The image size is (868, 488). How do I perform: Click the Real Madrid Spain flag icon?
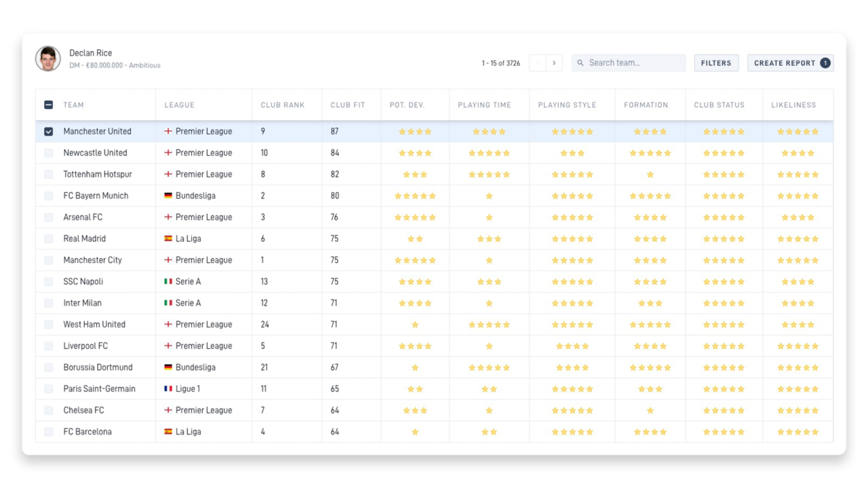168,239
